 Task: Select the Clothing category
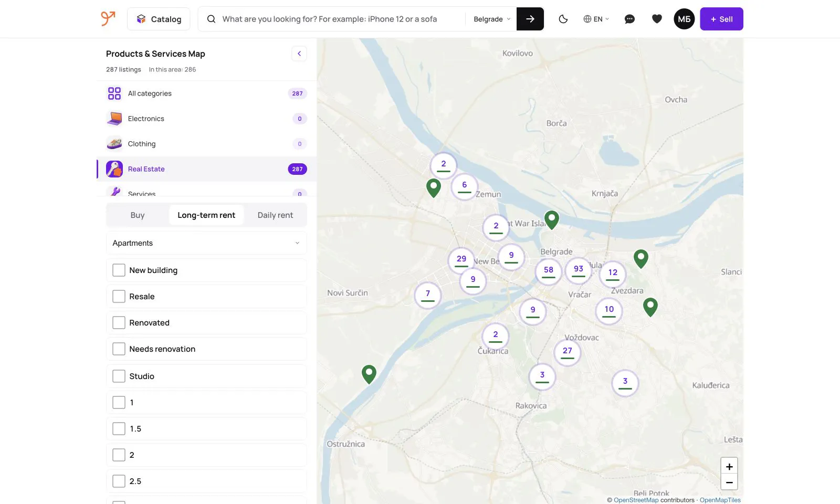[x=206, y=144]
